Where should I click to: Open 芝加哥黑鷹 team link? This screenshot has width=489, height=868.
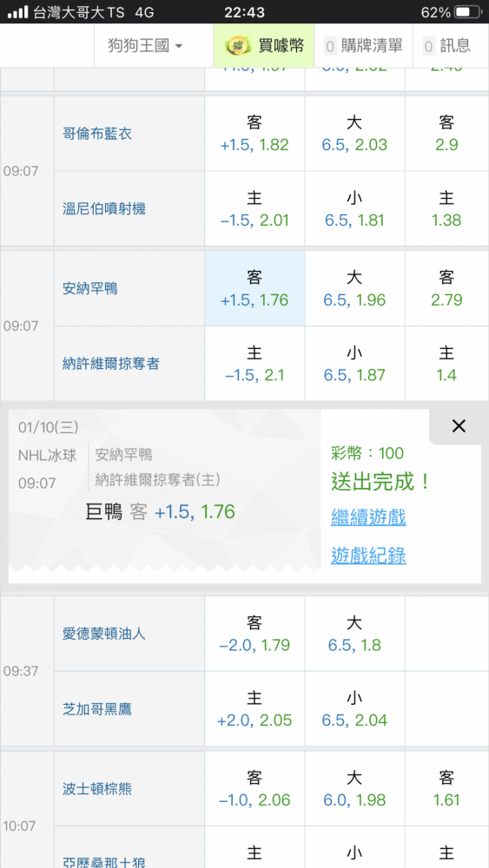(x=97, y=709)
